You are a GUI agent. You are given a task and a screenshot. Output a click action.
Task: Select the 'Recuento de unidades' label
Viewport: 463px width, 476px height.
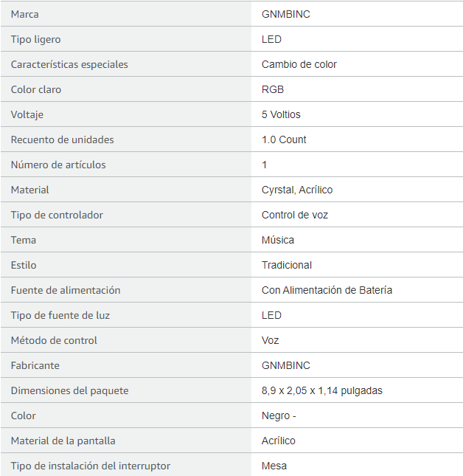(63, 139)
